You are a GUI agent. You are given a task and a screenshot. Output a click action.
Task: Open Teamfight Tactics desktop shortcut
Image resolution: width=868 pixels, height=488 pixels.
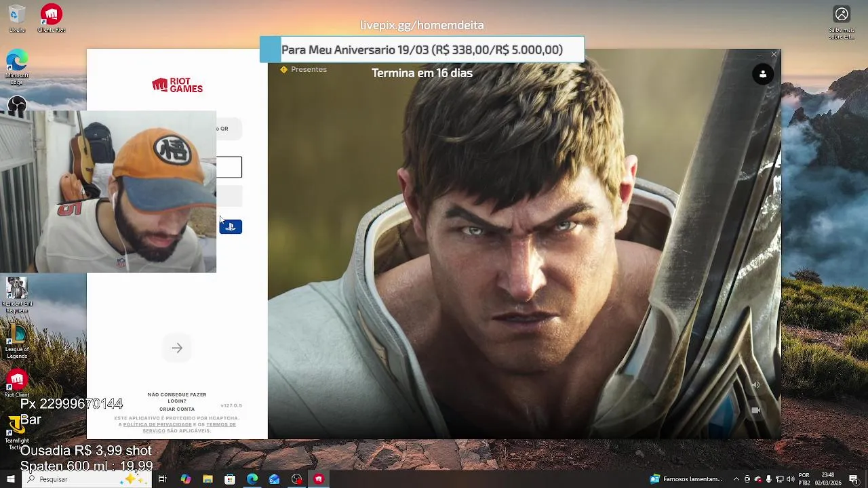(17, 434)
